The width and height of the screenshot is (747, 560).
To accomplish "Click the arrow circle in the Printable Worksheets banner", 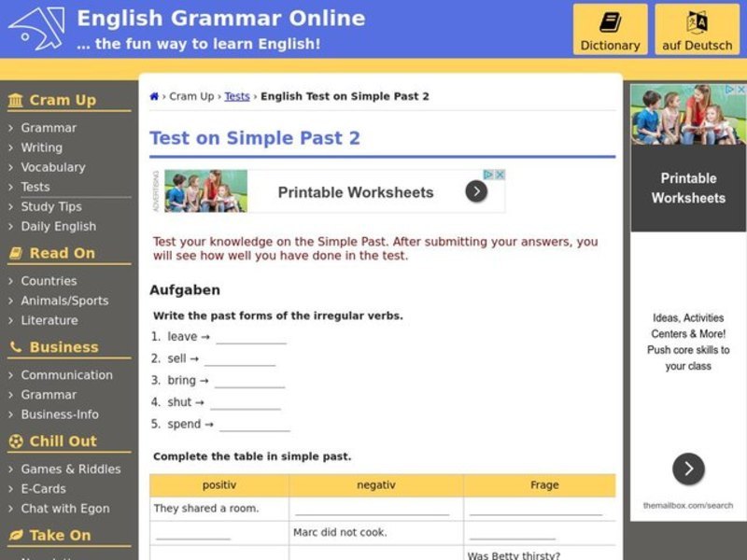I will coord(476,190).
